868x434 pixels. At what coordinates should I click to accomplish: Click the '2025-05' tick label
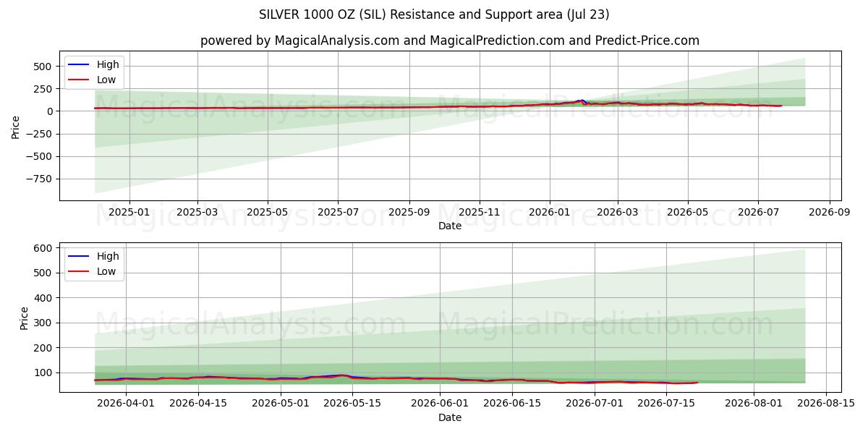[x=268, y=213]
